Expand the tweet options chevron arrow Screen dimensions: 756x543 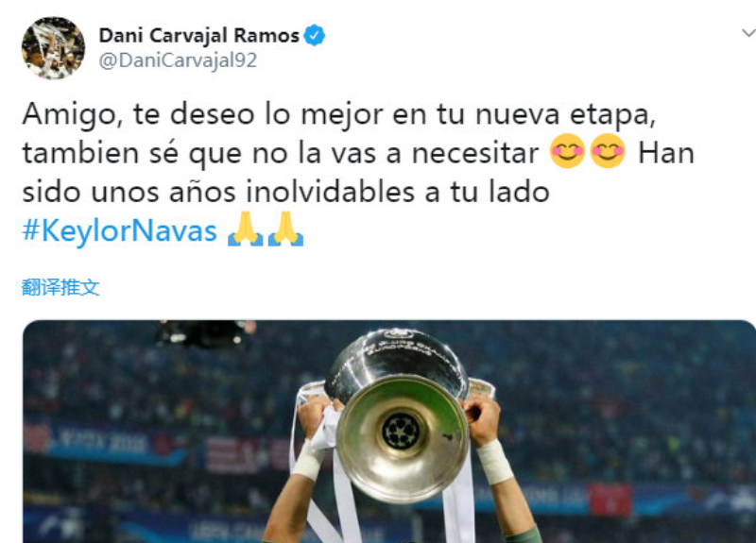click(748, 33)
